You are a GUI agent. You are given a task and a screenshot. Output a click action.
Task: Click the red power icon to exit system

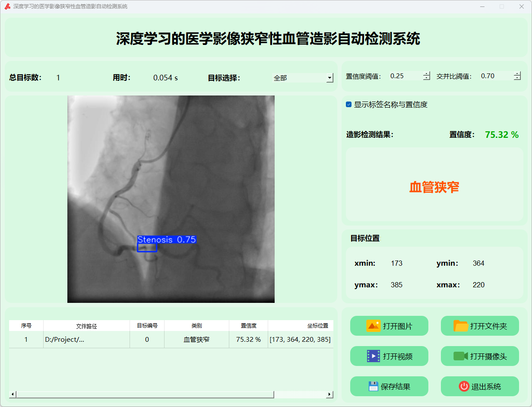click(x=464, y=386)
